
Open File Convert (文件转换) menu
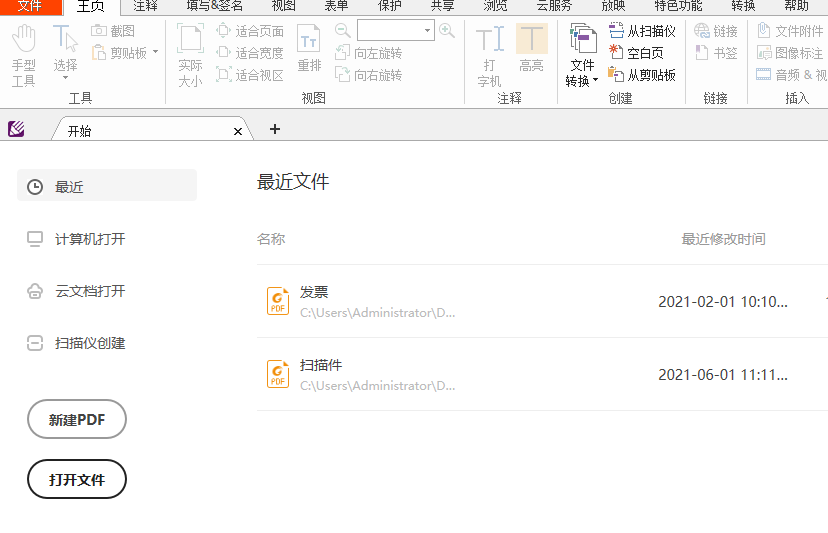pyautogui.click(x=582, y=55)
